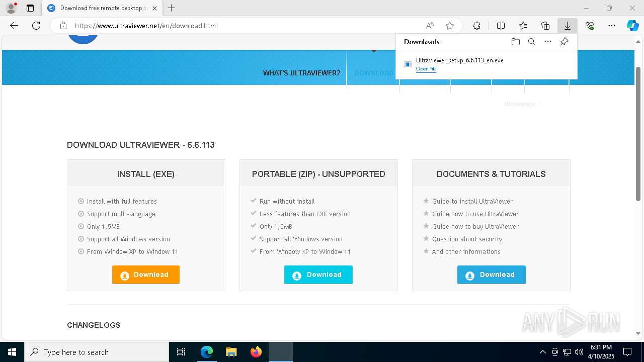The image size is (644, 362).
Task: Click the browser back arrow
Action: 14,26
